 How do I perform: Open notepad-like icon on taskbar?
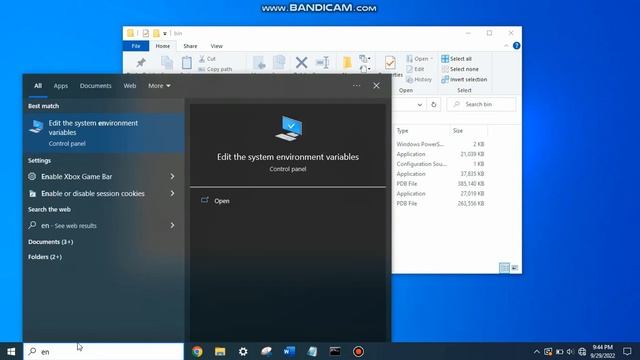312,351
